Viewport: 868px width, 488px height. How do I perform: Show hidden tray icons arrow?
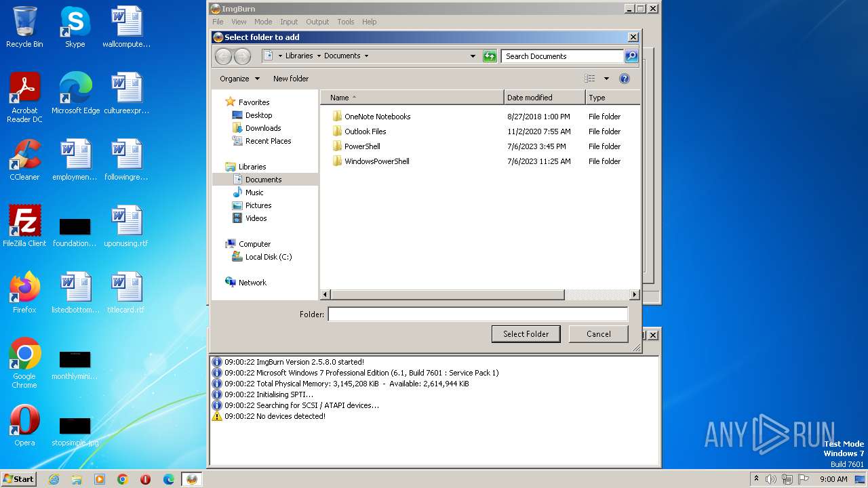[756, 479]
